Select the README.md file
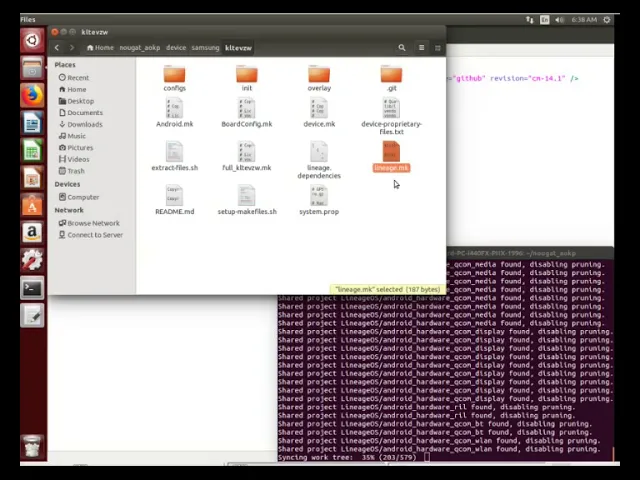Image resolution: width=640 pixels, height=480 pixels. (174, 200)
